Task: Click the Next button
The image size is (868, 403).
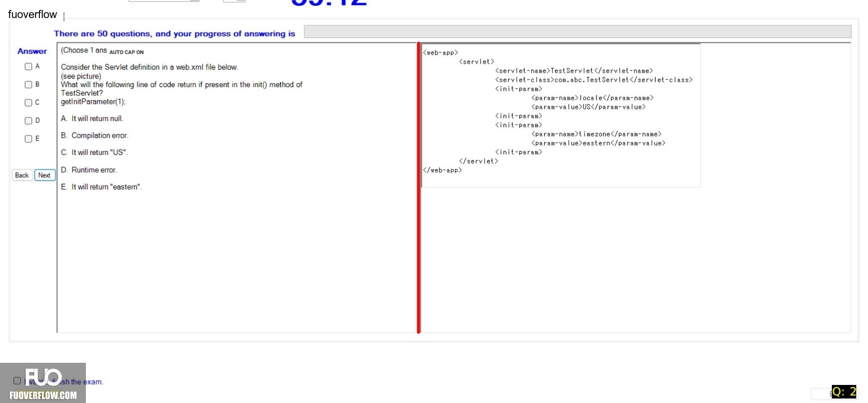Action: coord(45,175)
